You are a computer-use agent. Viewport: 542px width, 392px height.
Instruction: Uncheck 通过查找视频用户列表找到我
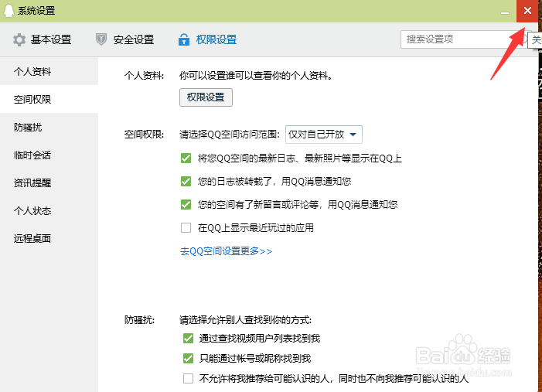pyautogui.click(x=188, y=338)
